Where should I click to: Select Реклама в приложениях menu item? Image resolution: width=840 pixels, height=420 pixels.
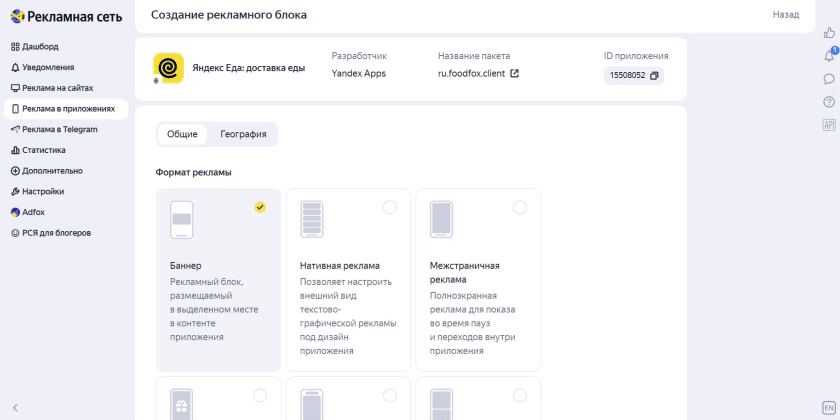tap(66, 109)
